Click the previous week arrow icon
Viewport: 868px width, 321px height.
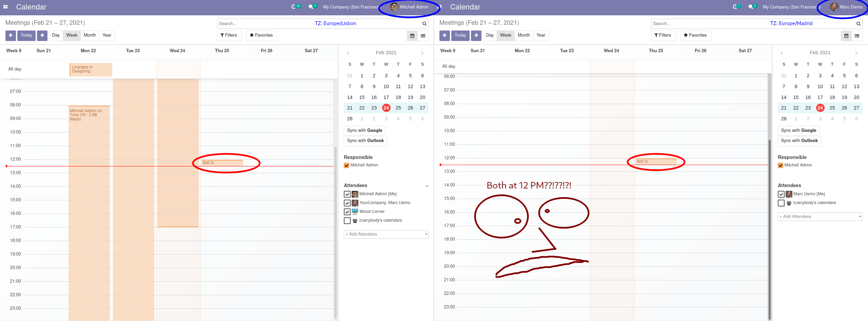(11, 35)
